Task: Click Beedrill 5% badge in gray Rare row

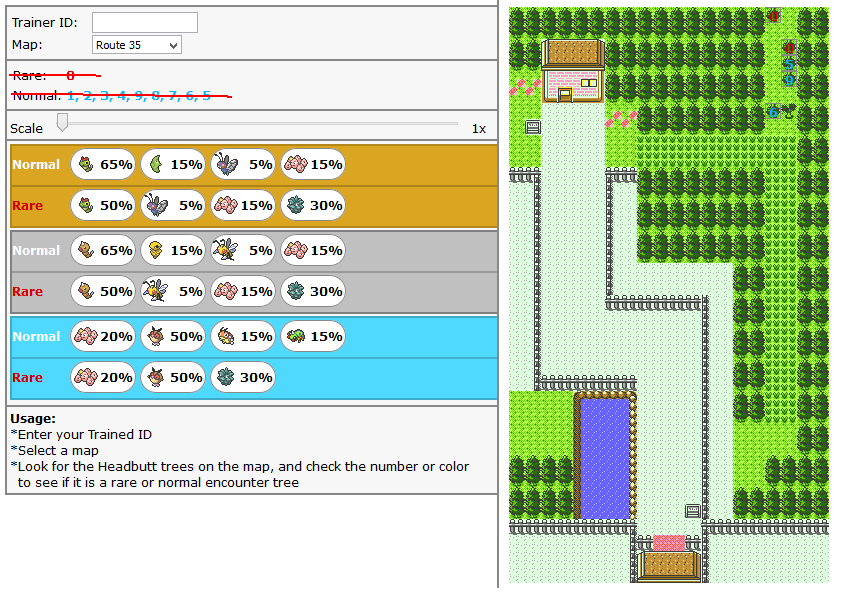Action: tap(173, 291)
